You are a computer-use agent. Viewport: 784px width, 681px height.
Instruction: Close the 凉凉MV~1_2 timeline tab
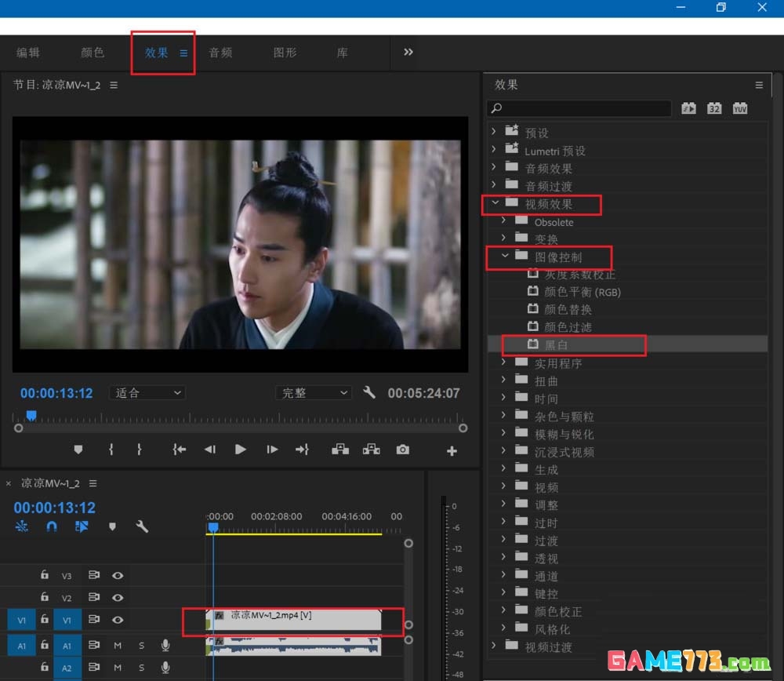pyautogui.click(x=9, y=483)
